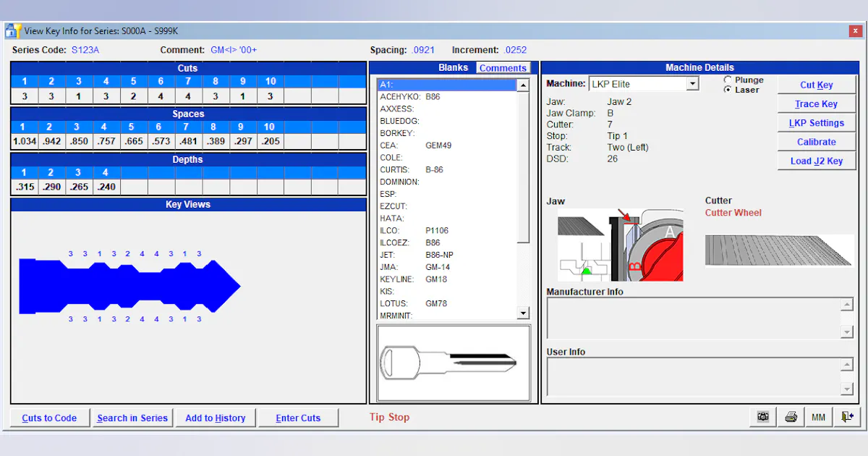Click the GM<I> '00+ comment text
Image resolution: width=868 pixels, height=456 pixels.
click(234, 50)
